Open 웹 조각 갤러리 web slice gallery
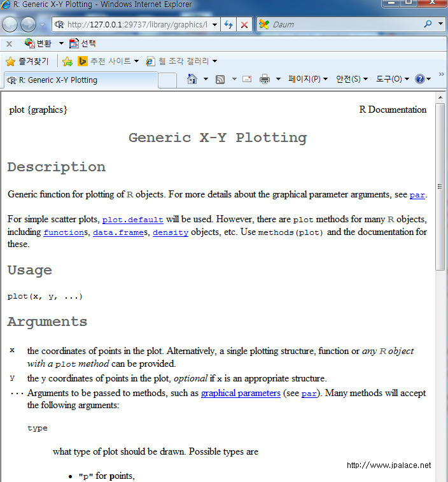 [x=181, y=61]
